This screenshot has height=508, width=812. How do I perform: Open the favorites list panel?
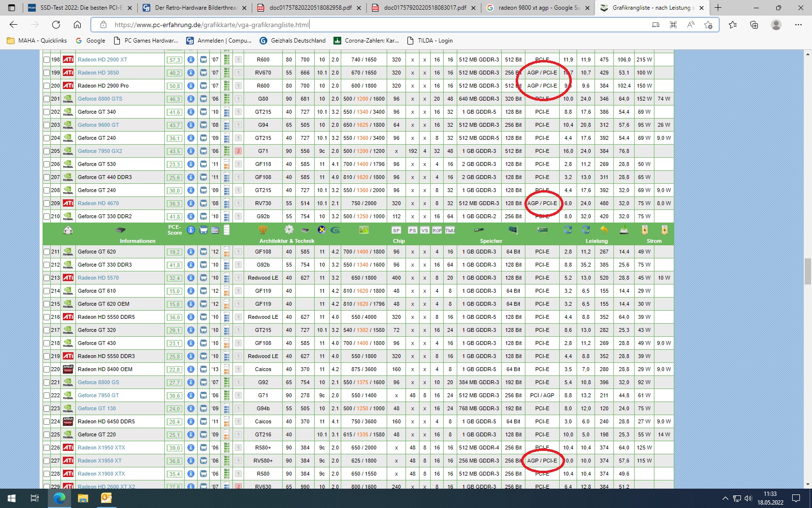coord(733,25)
